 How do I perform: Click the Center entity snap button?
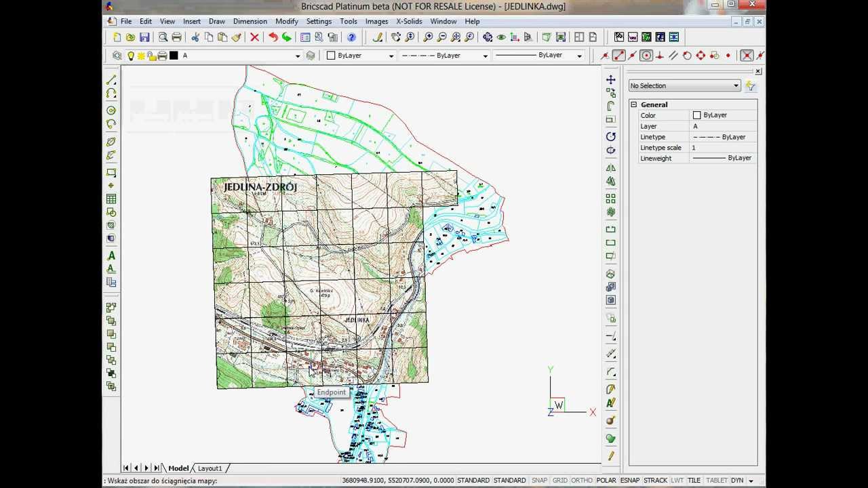point(646,56)
